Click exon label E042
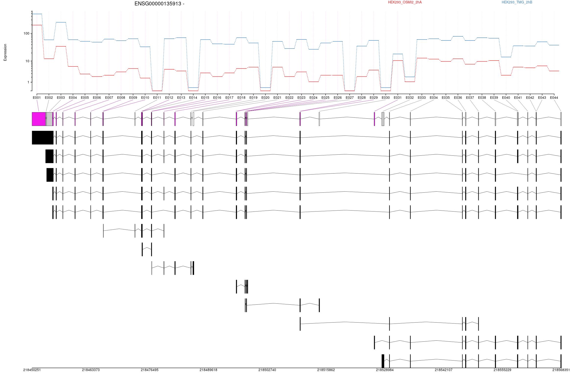The height and width of the screenshot is (375, 588). tap(530, 98)
